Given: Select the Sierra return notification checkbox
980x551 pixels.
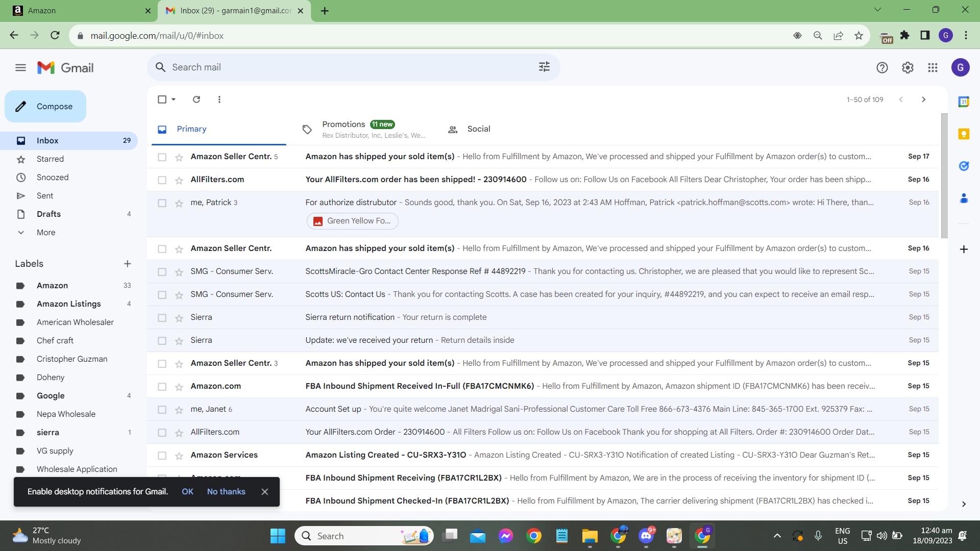Looking at the screenshot, I should (x=162, y=318).
